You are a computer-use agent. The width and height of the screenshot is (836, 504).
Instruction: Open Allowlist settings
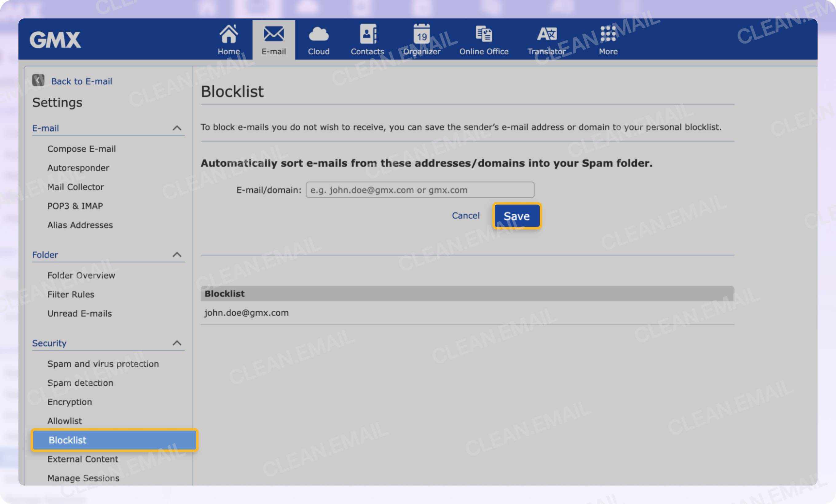click(65, 421)
